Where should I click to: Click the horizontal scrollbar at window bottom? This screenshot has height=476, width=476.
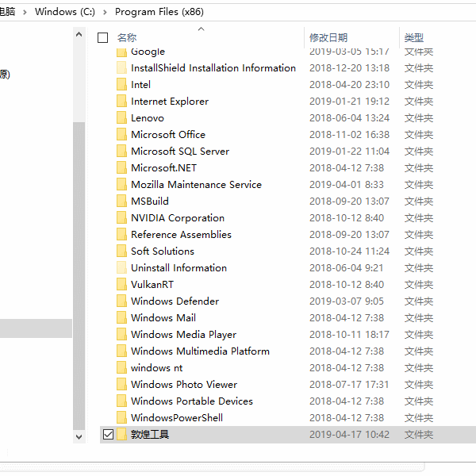(212, 467)
